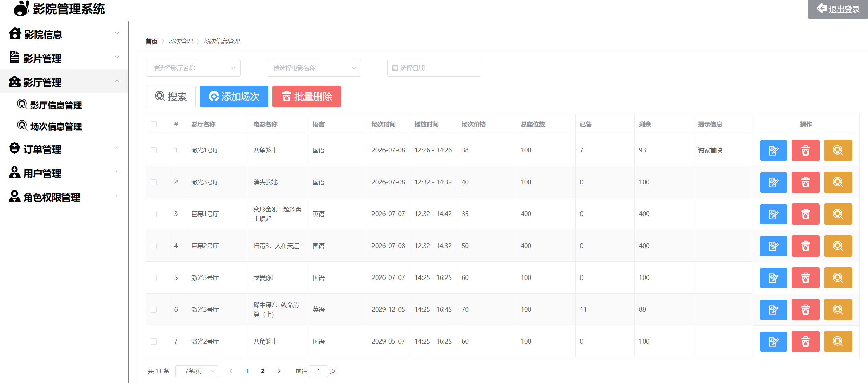View details of 扫毒3 session
The width and height of the screenshot is (868, 383).
(838, 246)
